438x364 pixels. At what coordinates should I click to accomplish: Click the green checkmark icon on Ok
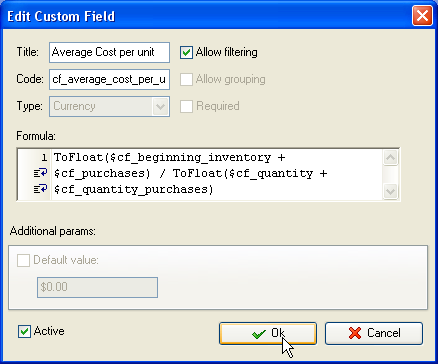point(259,334)
